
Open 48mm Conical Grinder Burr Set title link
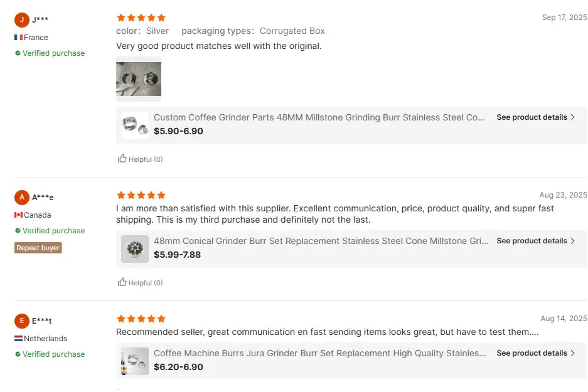pyautogui.click(x=321, y=241)
